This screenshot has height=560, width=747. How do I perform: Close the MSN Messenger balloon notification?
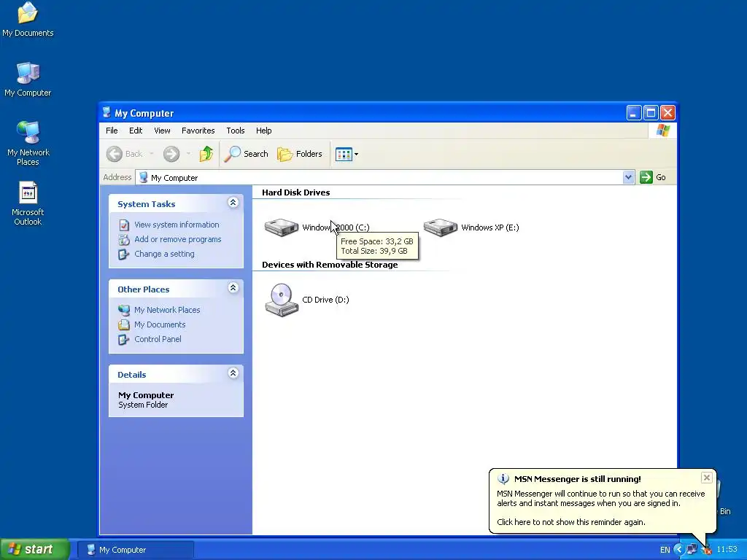click(x=706, y=478)
